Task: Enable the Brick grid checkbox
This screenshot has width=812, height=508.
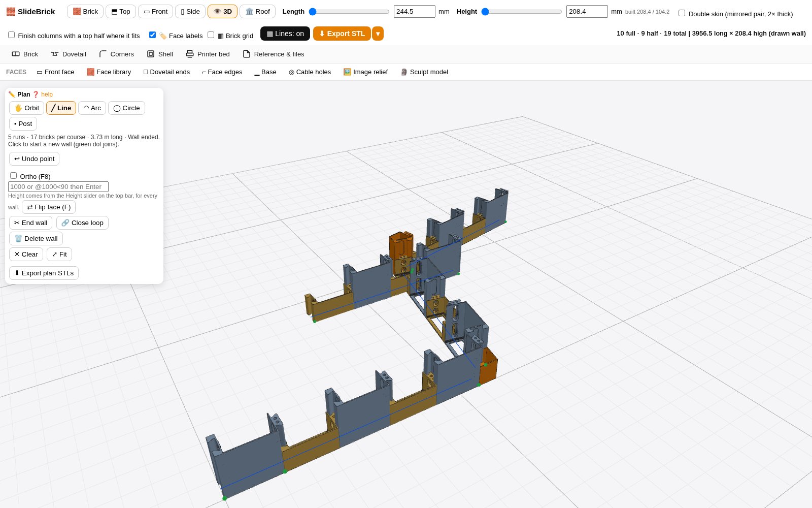Action: [x=211, y=35]
